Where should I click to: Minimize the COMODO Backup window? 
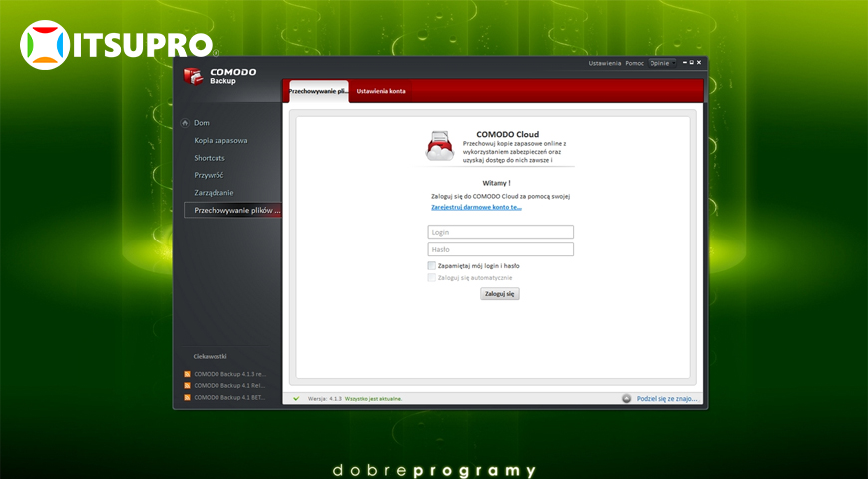tap(685, 63)
